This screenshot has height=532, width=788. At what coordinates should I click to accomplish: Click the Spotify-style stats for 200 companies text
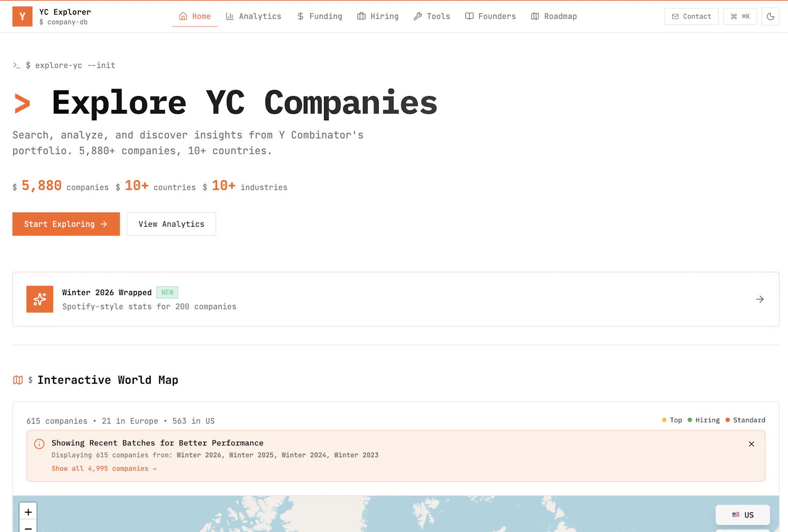149,306
